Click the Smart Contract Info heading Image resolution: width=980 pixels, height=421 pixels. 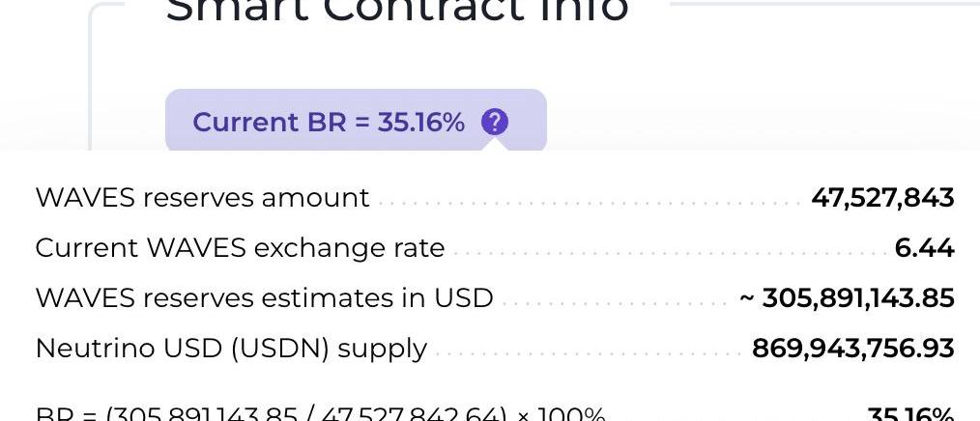pos(397,12)
